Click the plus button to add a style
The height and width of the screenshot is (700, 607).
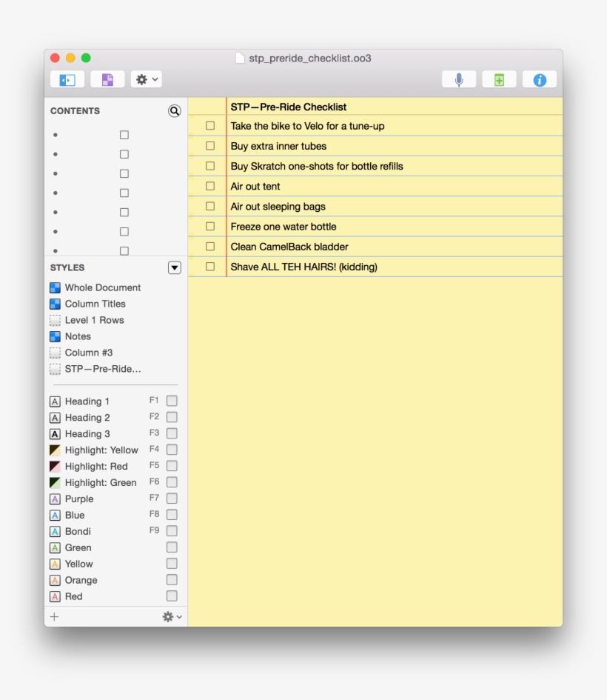point(54,616)
